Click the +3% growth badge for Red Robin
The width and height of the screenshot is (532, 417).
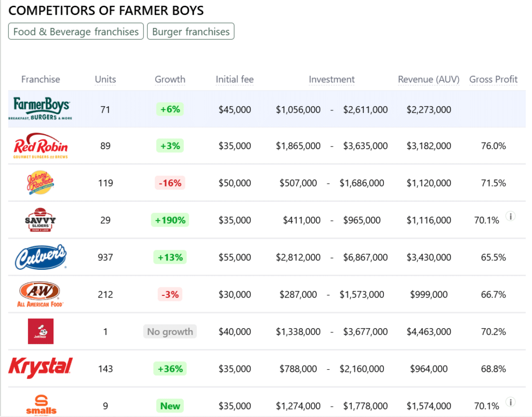(x=170, y=146)
